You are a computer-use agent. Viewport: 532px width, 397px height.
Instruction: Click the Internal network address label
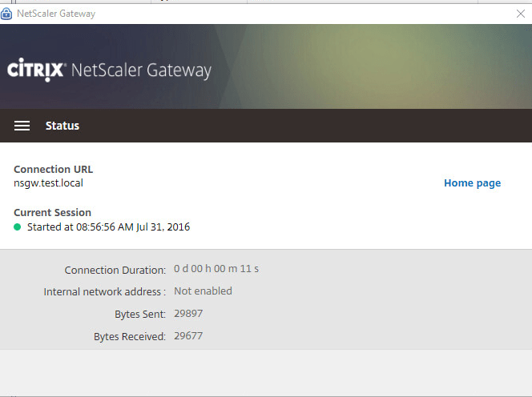(104, 292)
